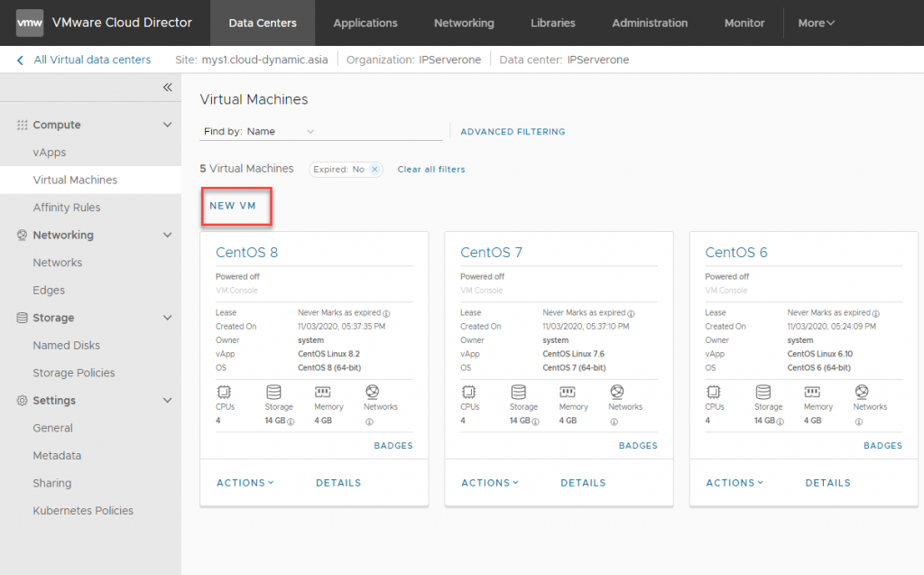Click CentOS 8 CPUs icon

point(224,392)
